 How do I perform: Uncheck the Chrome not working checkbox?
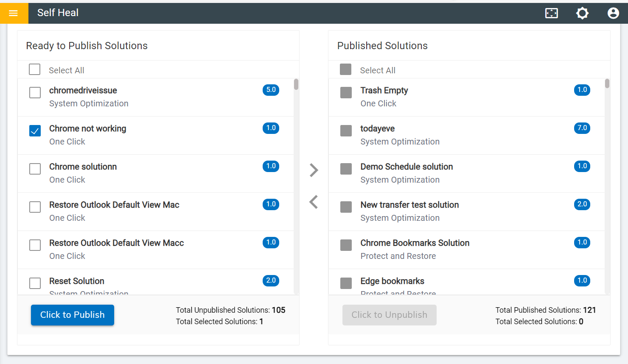[x=35, y=131]
